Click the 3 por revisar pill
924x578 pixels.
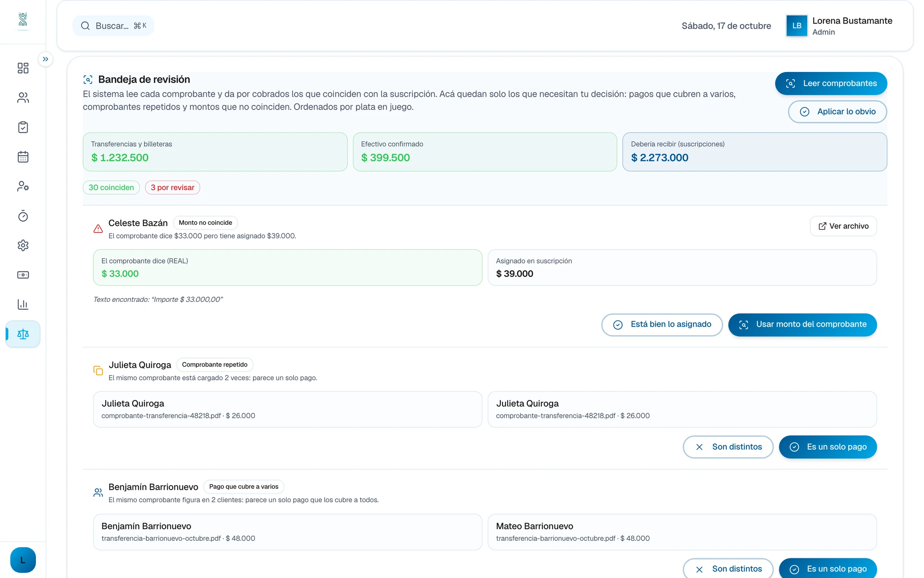[x=172, y=188]
